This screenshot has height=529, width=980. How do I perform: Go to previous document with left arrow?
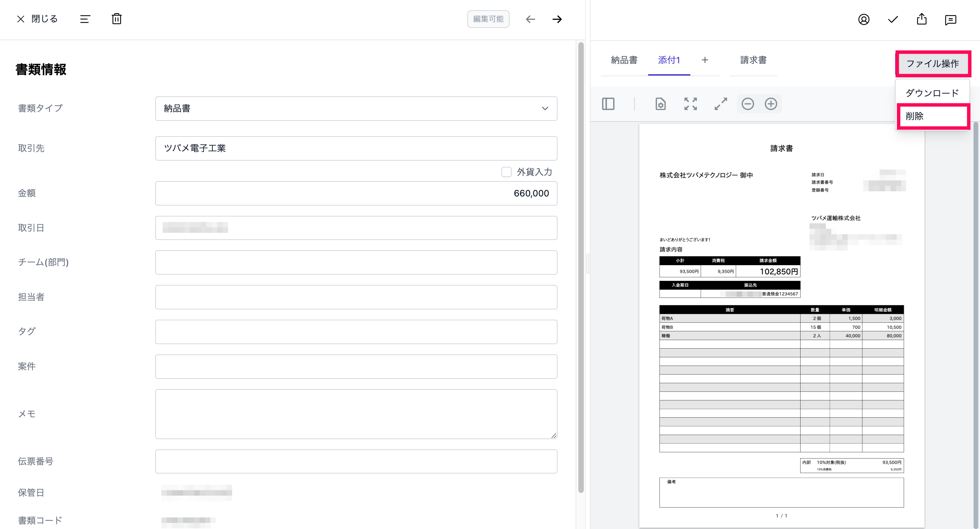point(530,19)
